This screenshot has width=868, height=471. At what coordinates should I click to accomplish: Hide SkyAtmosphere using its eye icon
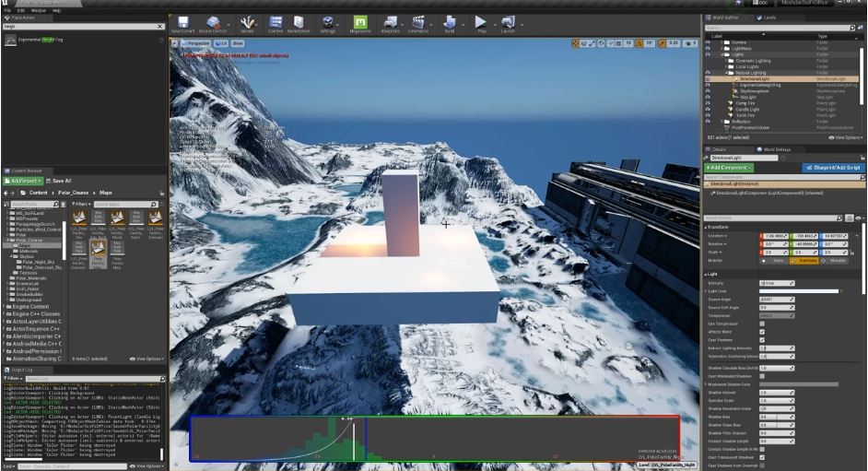click(x=708, y=92)
